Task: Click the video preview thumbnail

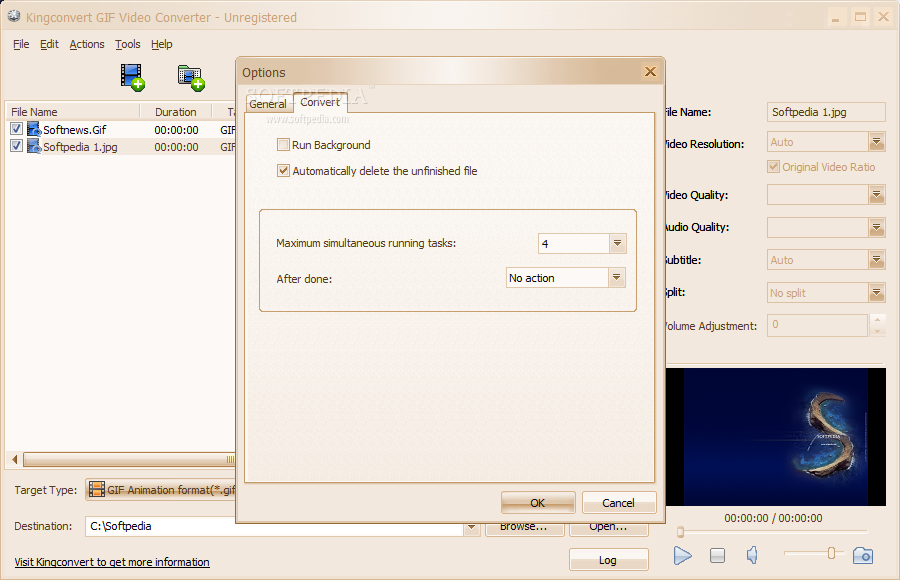Action: click(775, 437)
